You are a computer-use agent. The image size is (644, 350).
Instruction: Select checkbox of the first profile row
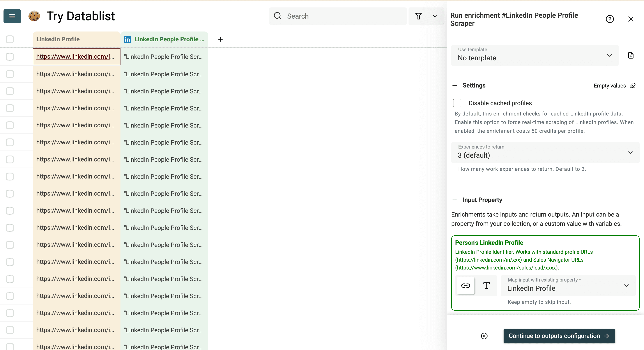click(x=9, y=56)
